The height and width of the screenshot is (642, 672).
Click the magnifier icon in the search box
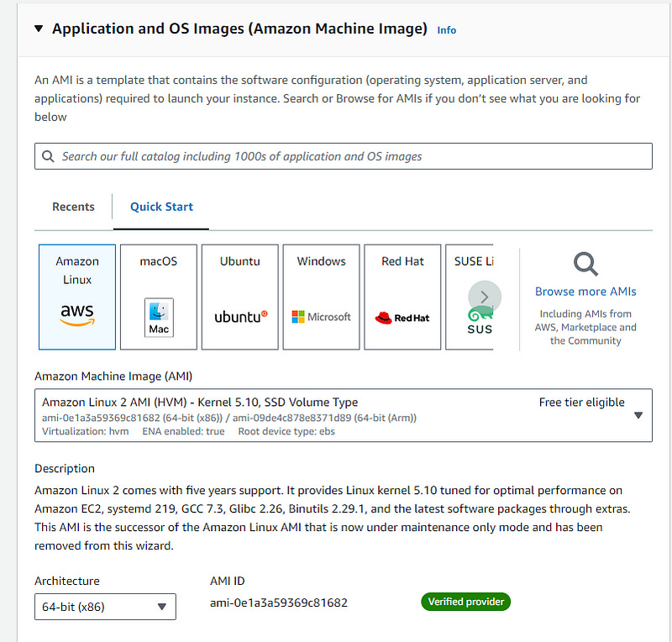click(48, 156)
